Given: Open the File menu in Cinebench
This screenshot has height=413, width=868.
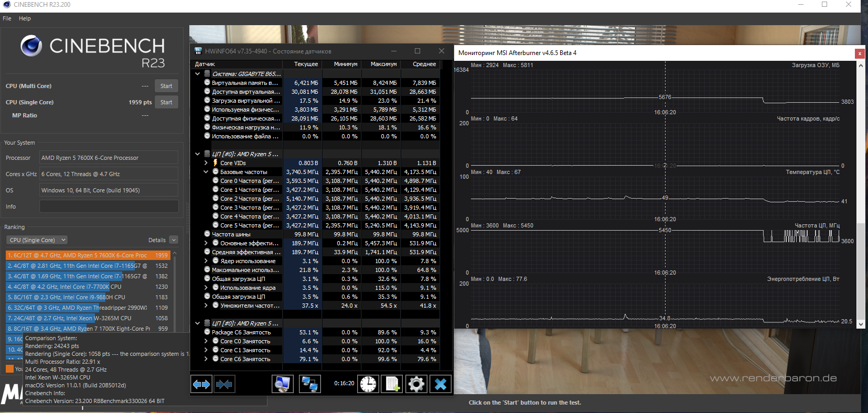Looking at the screenshot, I should click(x=7, y=18).
